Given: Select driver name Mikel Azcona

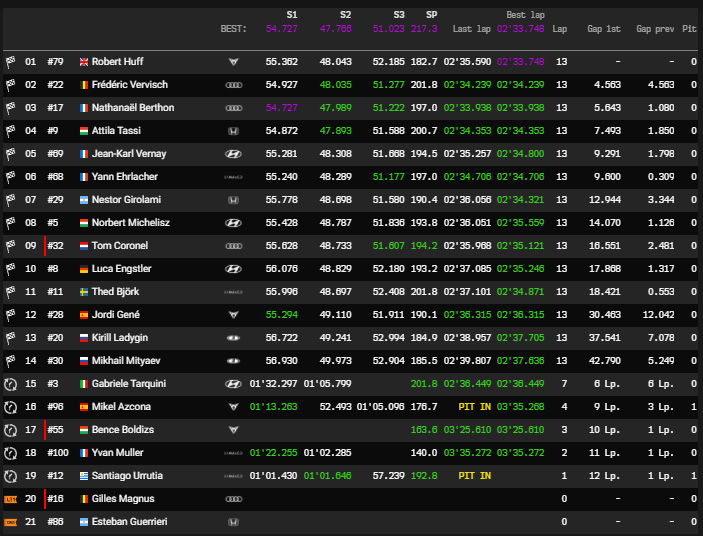Looking at the screenshot, I should pyautogui.click(x=121, y=407).
